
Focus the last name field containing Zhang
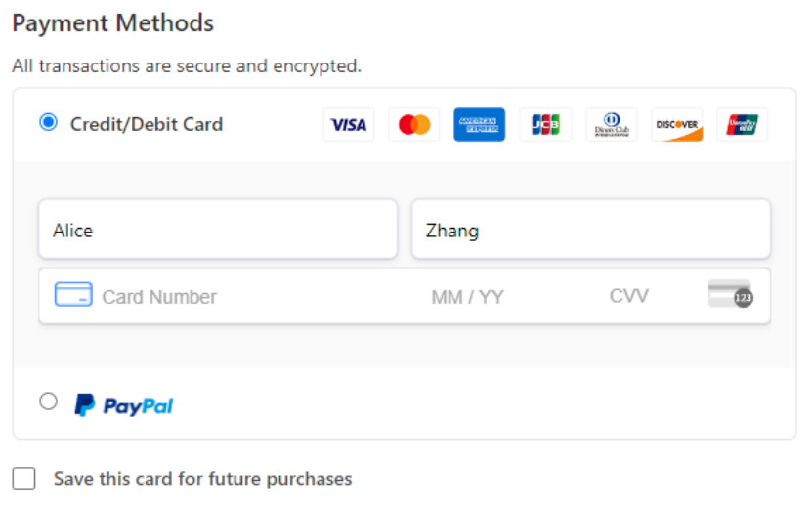coord(591,230)
